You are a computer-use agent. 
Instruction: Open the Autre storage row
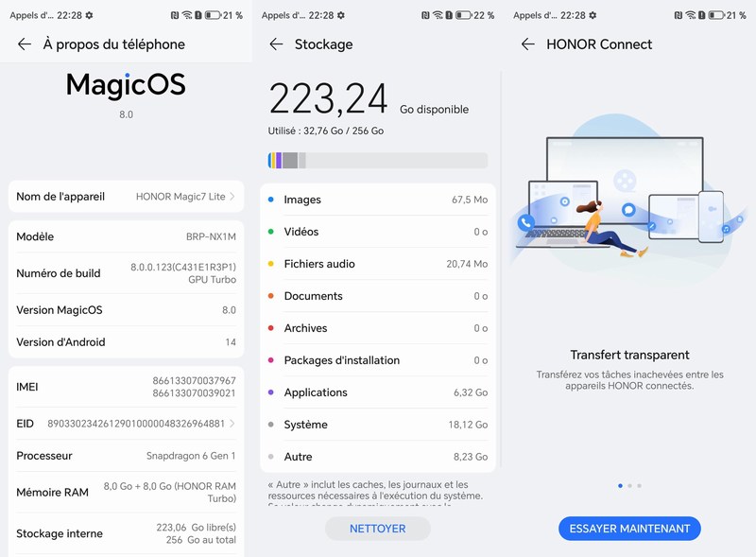(x=378, y=457)
